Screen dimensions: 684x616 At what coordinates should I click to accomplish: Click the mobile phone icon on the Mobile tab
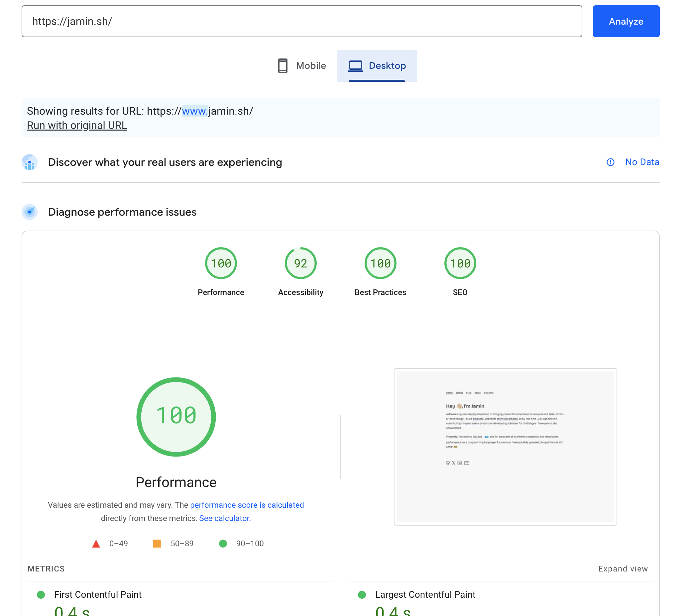pos(283,66)
